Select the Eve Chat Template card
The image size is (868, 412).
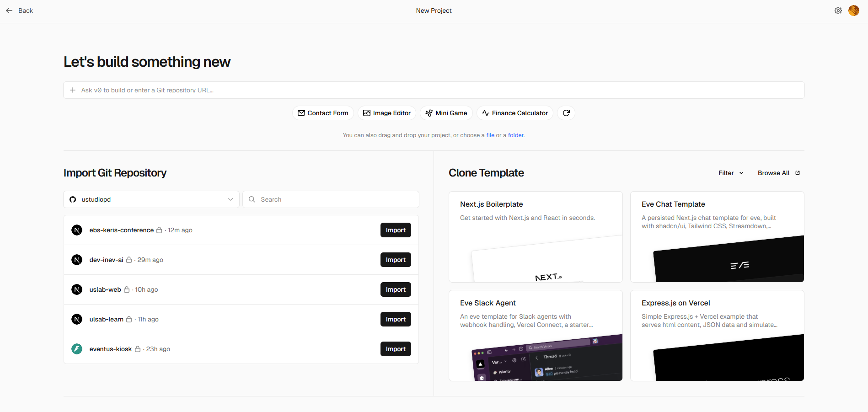click(717, 237)
